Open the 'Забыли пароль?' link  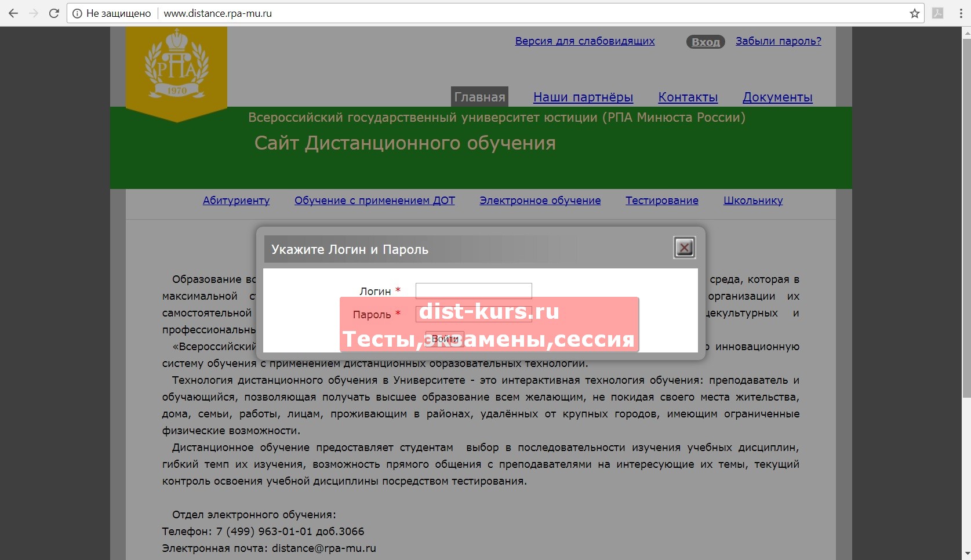779,41
